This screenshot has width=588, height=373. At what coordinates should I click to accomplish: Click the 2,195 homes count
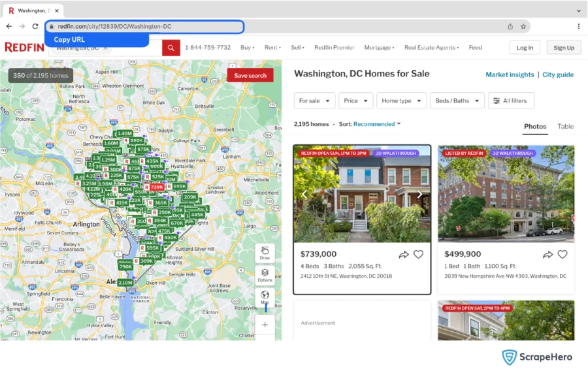(x=311, y=123)
